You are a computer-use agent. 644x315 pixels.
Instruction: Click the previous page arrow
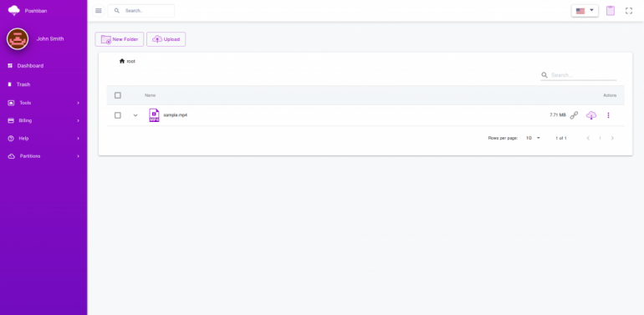(588, 138)
